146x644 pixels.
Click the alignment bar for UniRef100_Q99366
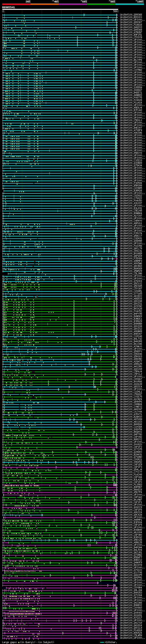[x=60, y=15]
